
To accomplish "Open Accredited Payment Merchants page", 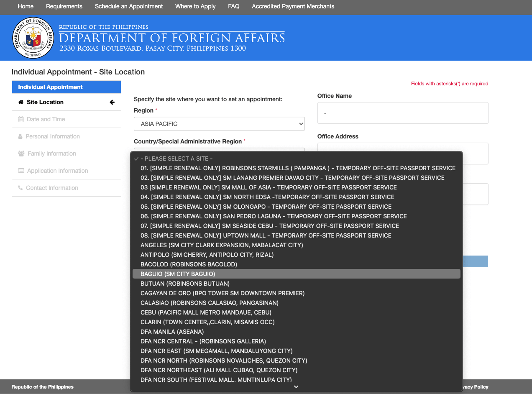I will 293,6.
